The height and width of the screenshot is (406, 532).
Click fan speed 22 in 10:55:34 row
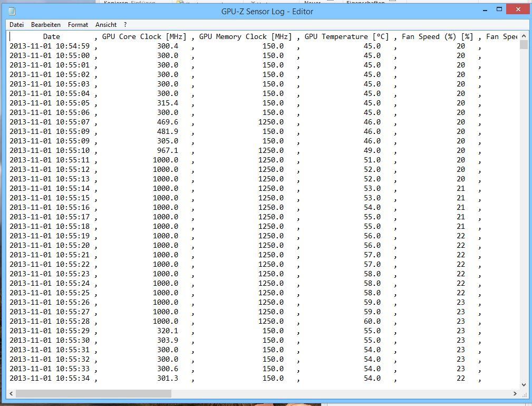coord(461,378)
